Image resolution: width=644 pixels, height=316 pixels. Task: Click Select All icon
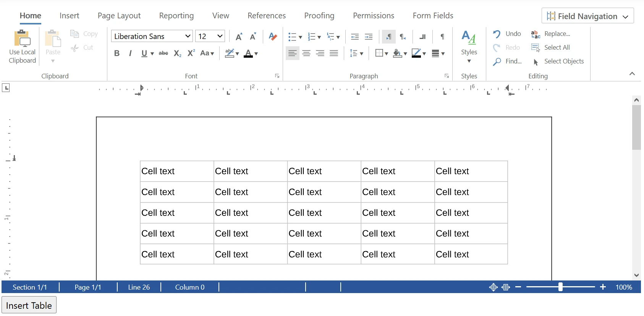click(x=536, y=48)
